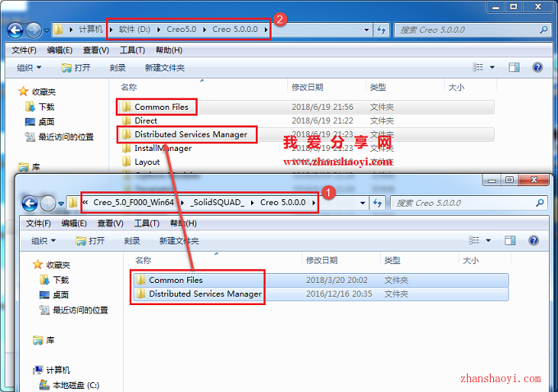Click _SolidSQUAD_ breadcrumb in front address bar
This screenshot has width=558, height=392.
click(217, 203)
